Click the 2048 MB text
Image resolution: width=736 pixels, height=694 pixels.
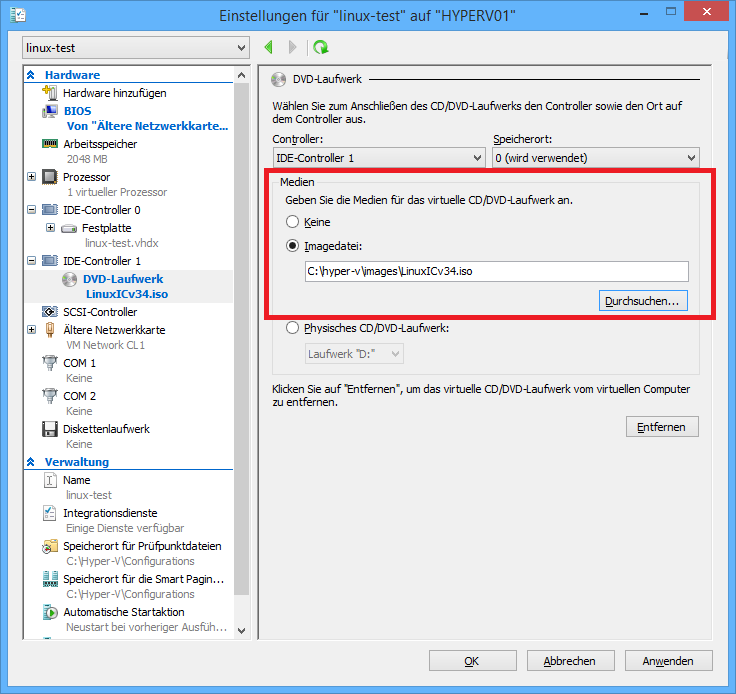click(87, 159)
